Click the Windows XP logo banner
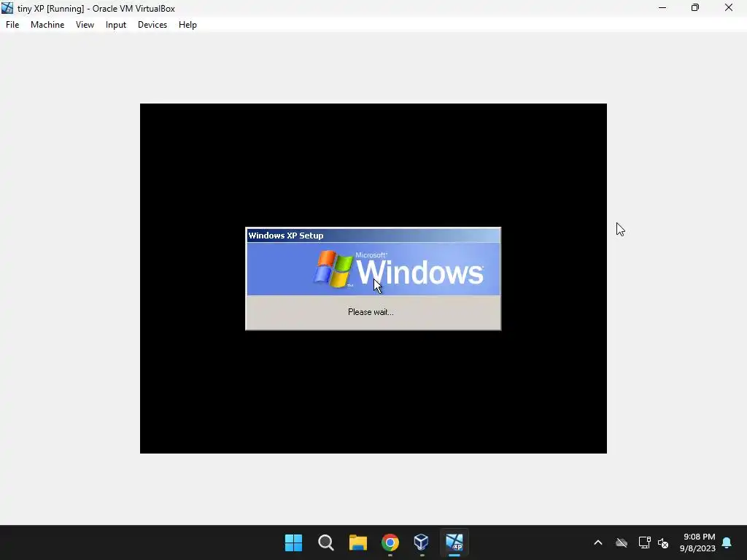 (x=373, y=269)
